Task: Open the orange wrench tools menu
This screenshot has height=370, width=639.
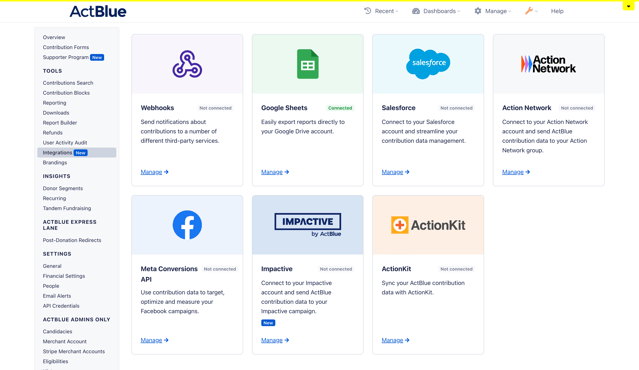Action: pos(531,11)
